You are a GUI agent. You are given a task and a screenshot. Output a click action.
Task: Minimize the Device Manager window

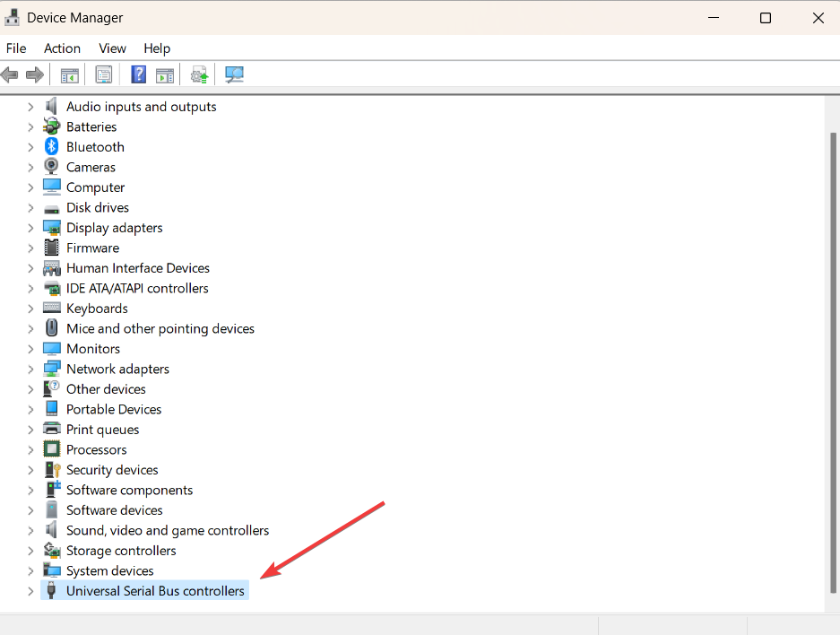pos(714,18)
